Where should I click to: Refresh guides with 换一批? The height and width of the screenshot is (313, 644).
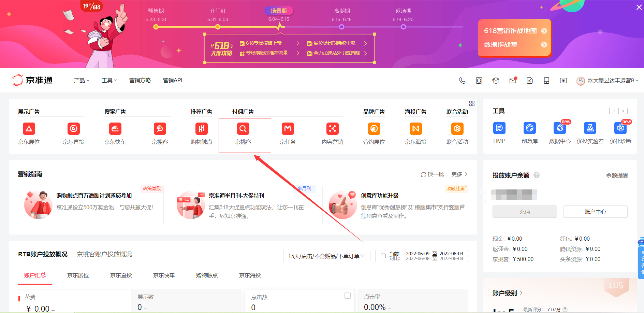point(433,174)
